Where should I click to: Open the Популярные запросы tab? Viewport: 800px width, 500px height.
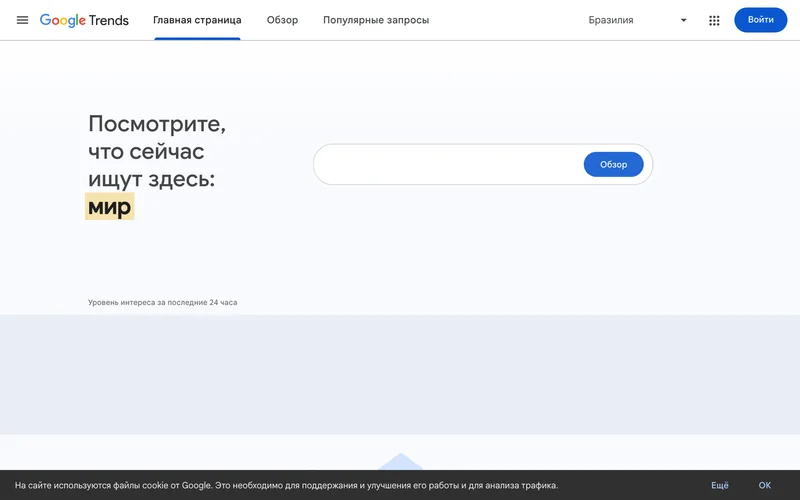click(376, 20)
